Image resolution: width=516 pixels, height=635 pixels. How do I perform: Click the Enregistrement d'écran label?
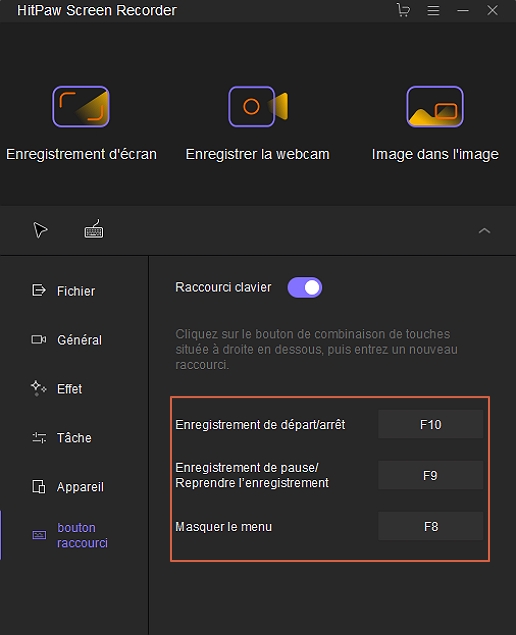pos(81,154)
